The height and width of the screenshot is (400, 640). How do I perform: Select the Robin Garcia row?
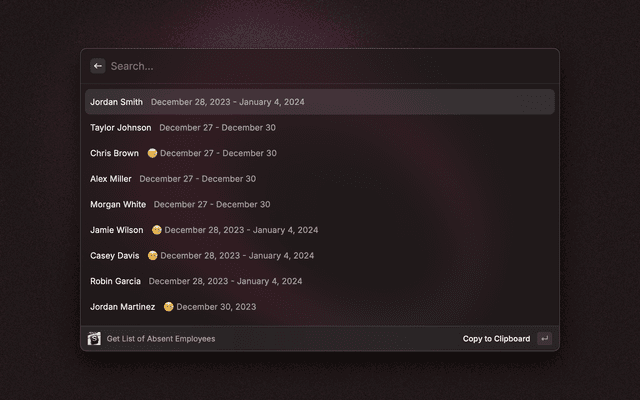coord(116,281)
